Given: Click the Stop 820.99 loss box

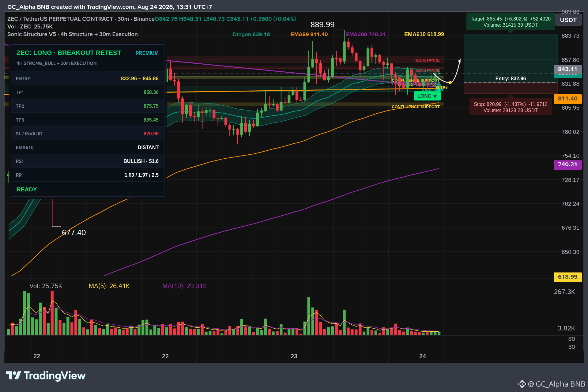Looking at the screenshot, I should click(x=511, y=107).
